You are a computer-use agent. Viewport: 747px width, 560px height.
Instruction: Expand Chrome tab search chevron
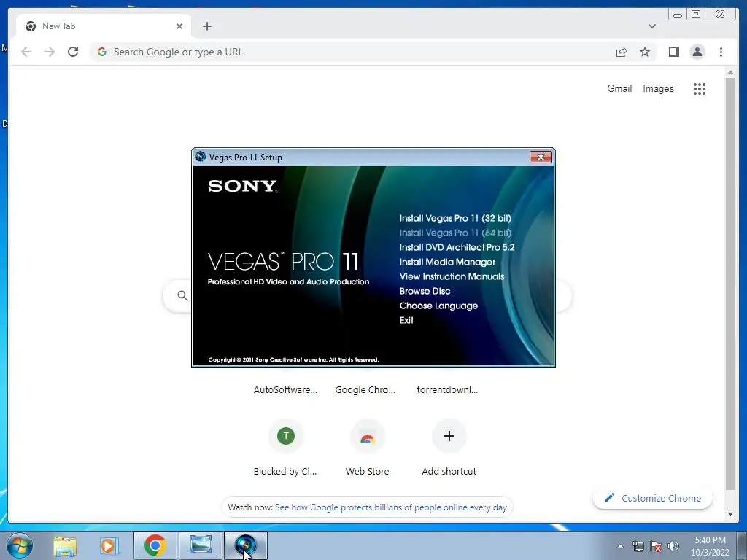[651, 26]
